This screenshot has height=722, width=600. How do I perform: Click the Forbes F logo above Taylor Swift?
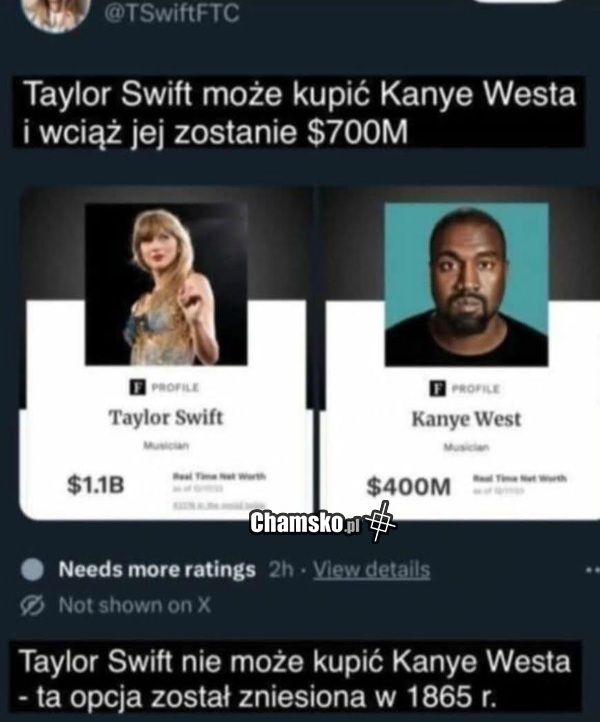click(137, 387)
